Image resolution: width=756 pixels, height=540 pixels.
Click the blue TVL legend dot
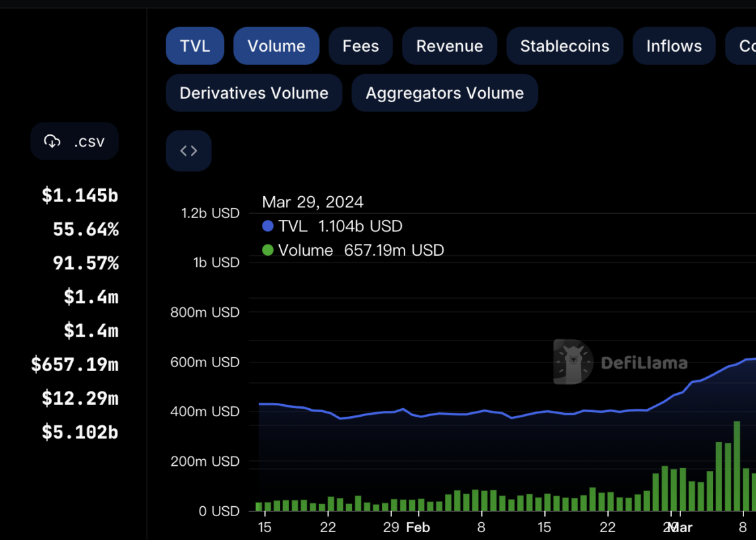coord(267,226)
